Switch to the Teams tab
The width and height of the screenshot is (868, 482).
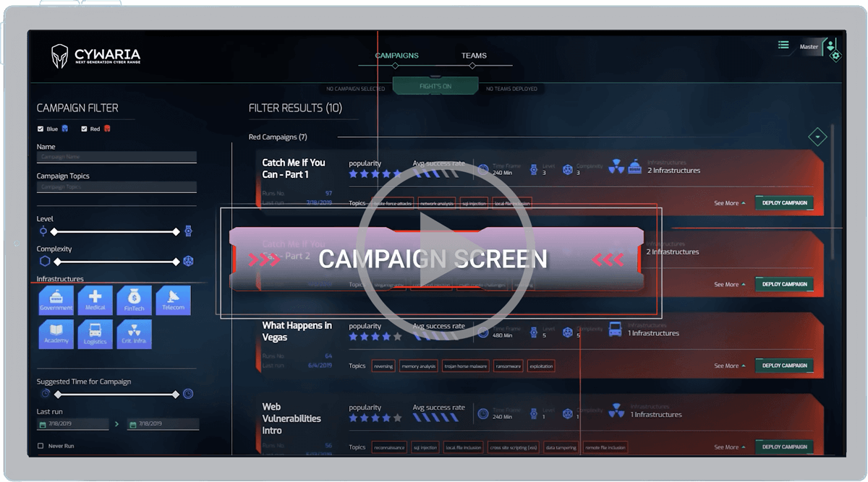click(474, 56)
